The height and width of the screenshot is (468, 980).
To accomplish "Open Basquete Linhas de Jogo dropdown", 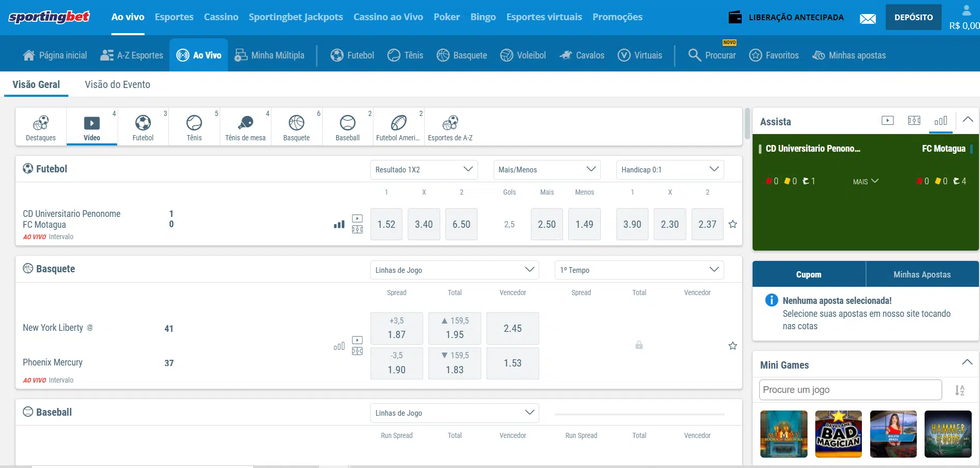I will (x=455, y=270).
